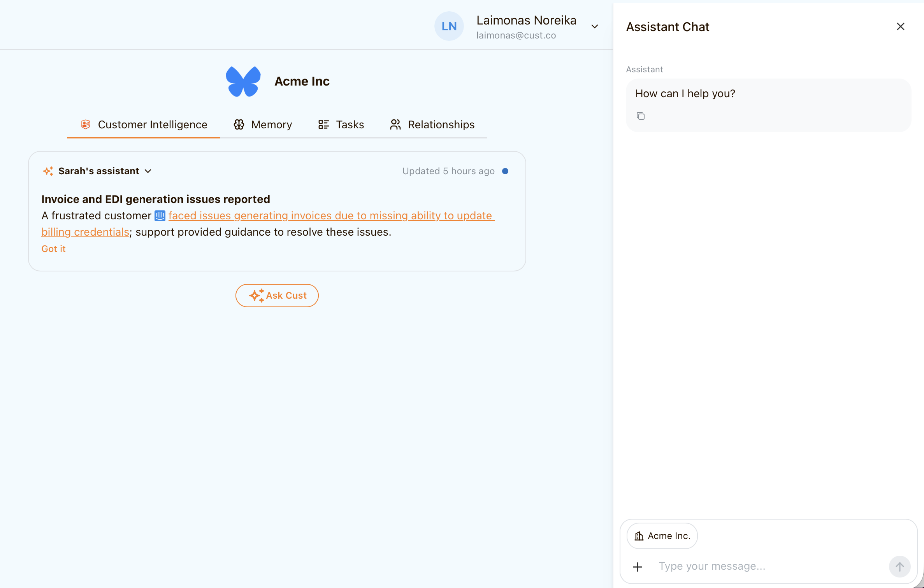Go to the Relationships tab
This screenshot has height=588, width=924.
pos(432,124)
